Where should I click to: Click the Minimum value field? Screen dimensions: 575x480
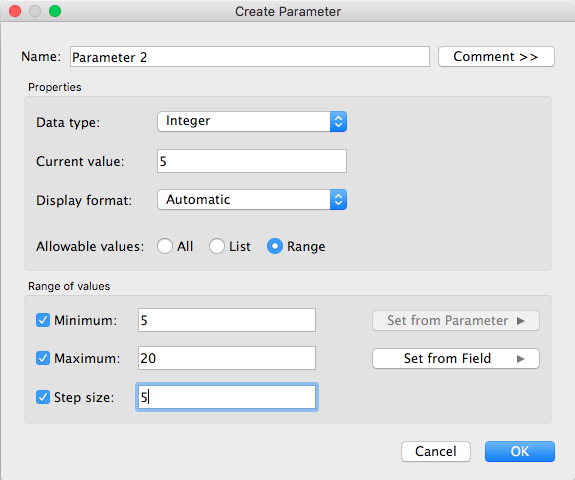(x=227, y=320)
